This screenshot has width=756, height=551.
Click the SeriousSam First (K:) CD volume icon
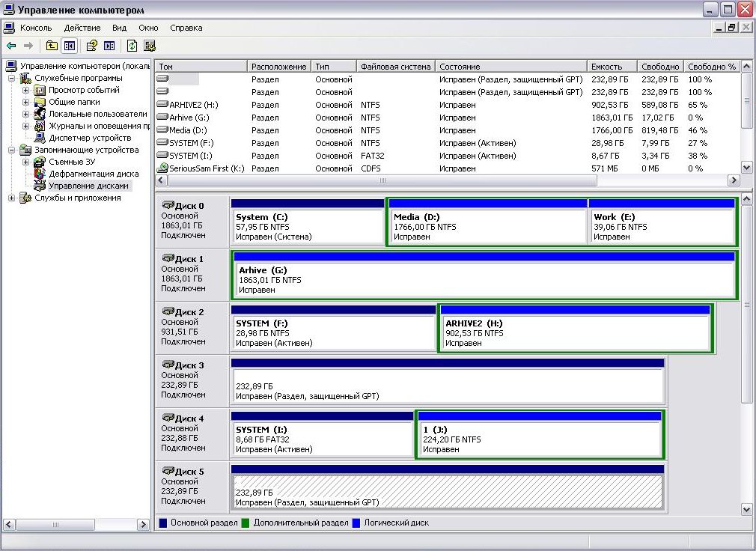[x=162, y=168]
